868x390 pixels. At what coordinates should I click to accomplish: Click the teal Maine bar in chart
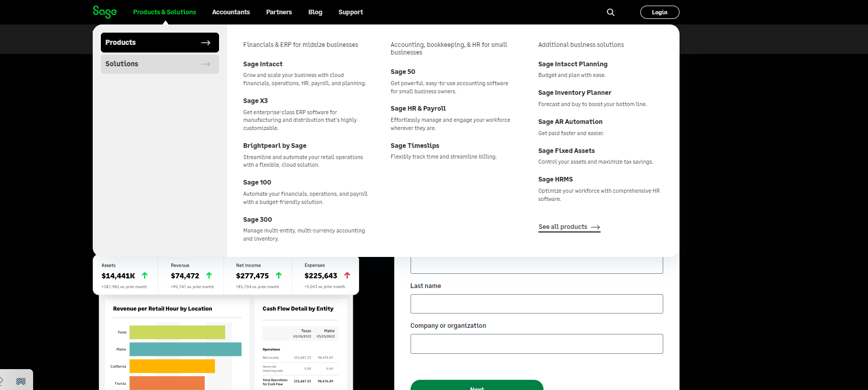coord(185,349)
